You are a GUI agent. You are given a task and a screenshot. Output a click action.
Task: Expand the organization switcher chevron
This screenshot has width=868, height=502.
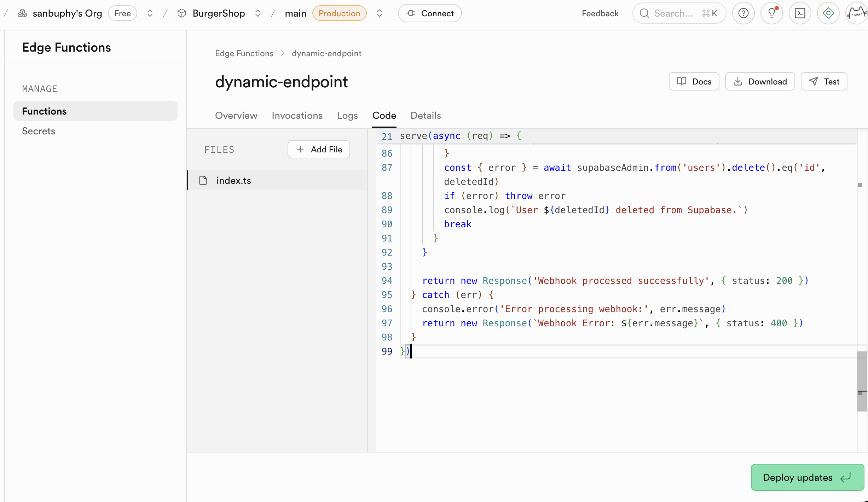pyautogui.click(x=150, y=13)
